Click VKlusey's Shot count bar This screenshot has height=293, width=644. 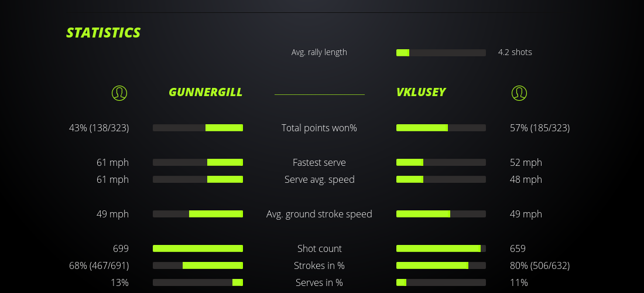(441, 248)
